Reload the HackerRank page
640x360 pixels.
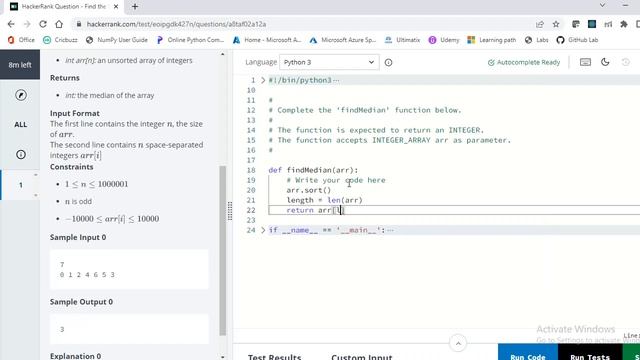click(x=43, y=24)
